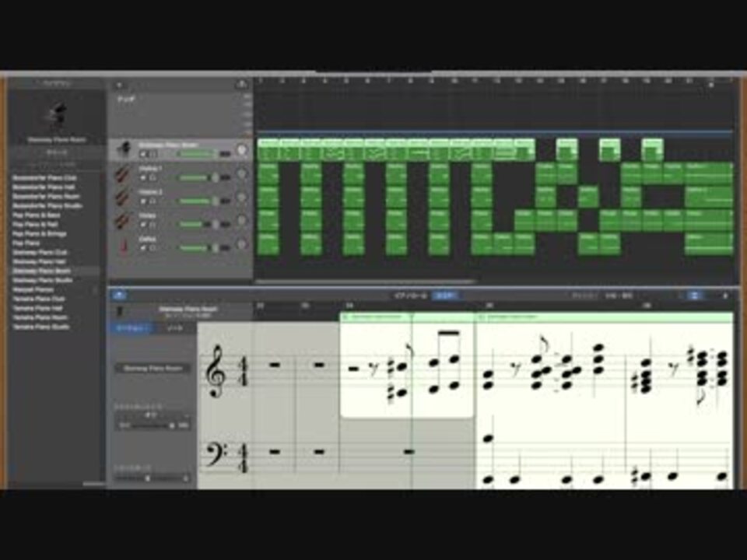Adjust pan knob on Violins 1 track
747x560 pixels.
click(x=242, y=173)
